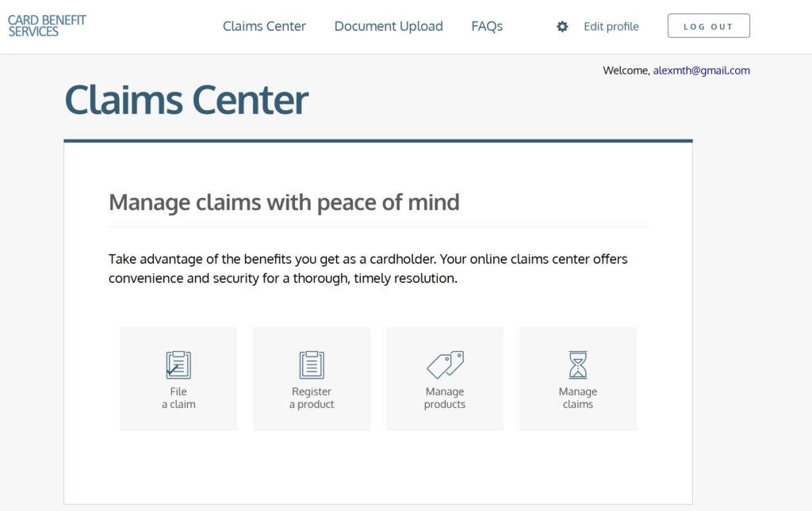
Task: Open the FAQs navigation item
Action: 487,26
